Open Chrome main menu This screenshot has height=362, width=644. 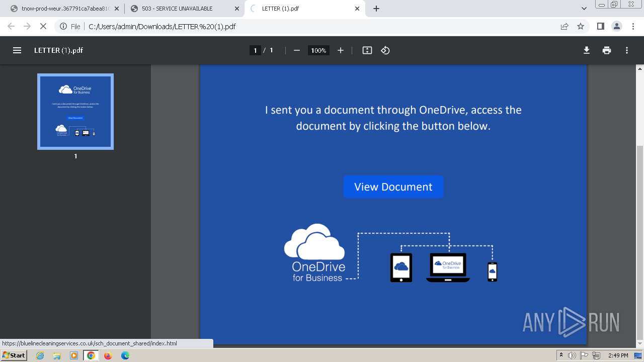[x=632, y=26]
